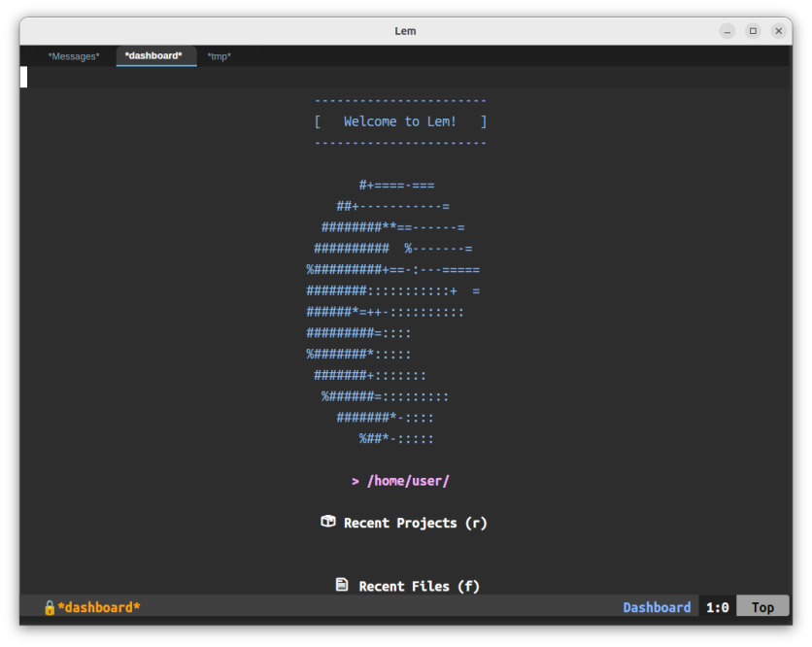Click the Top scroll position indicator
This screenshot has height=647, width=812.
tap(762, 607)
